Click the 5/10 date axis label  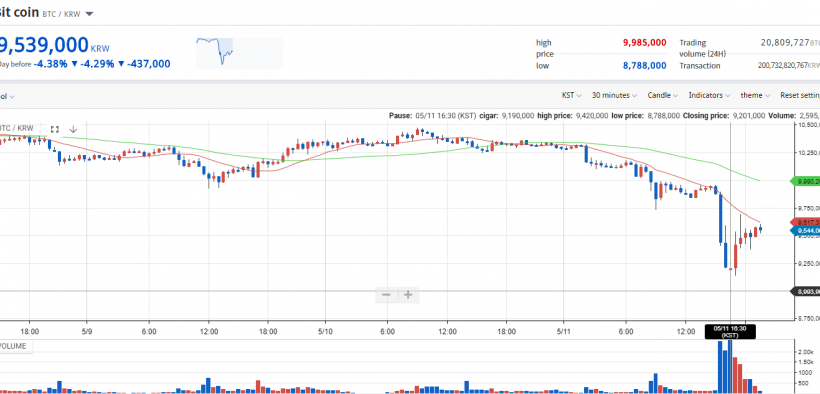click(x=325, y=332)
